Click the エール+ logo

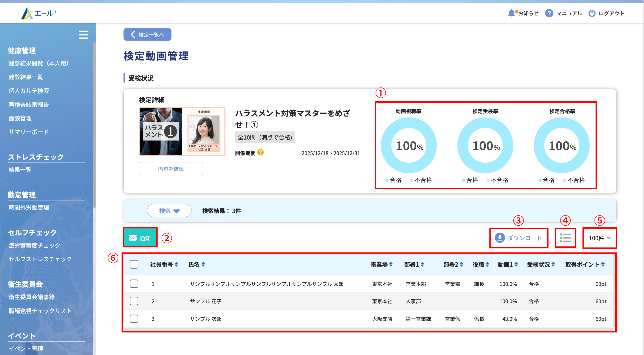(39, 13)
